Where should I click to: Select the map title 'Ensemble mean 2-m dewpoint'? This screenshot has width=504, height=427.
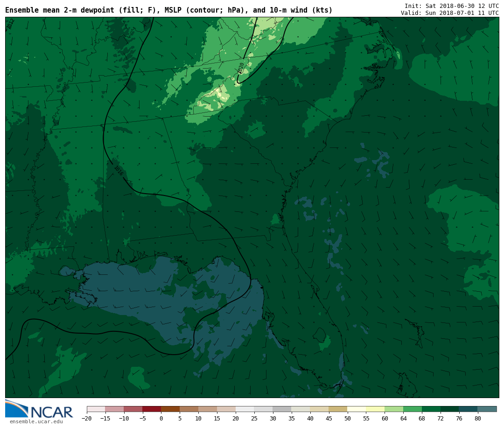click(60, 10)
